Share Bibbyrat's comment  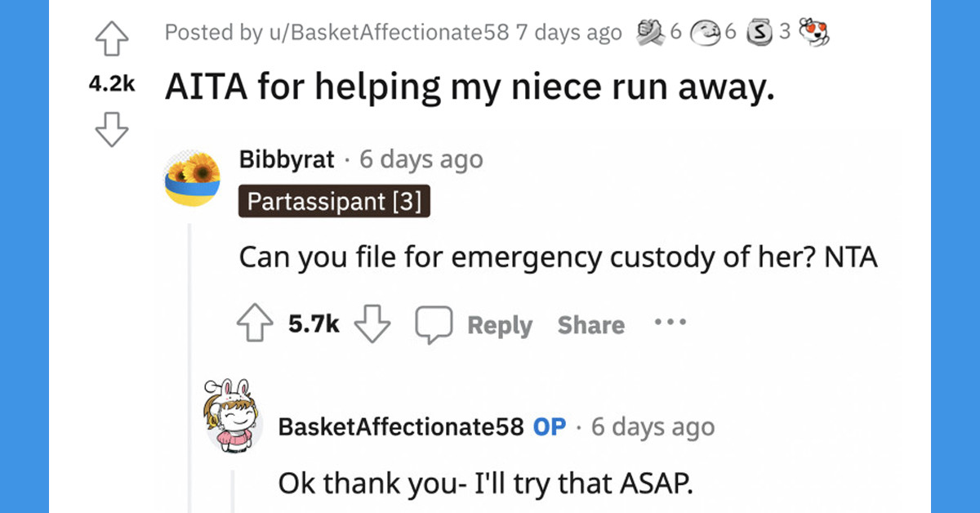tap(590, 324)
